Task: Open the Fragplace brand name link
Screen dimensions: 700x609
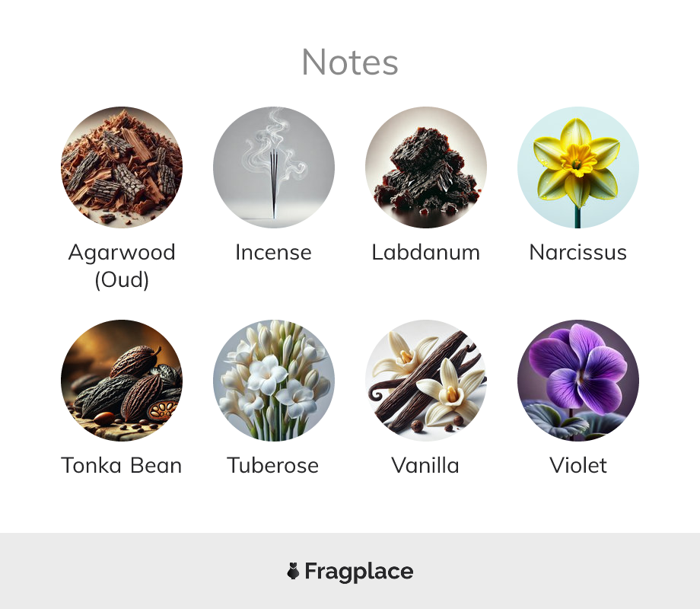Action: pyautogui.click(x=359, y=572)
